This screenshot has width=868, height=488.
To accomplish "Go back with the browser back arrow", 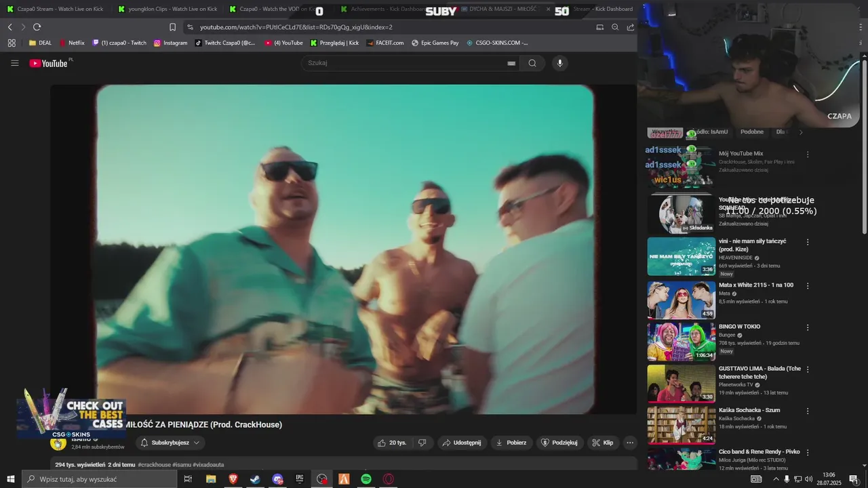I will point(9,27).
